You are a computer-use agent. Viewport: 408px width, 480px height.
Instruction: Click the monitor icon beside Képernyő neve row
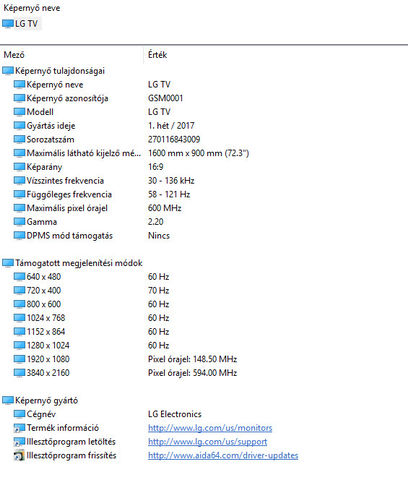click(x=19, y=84)
